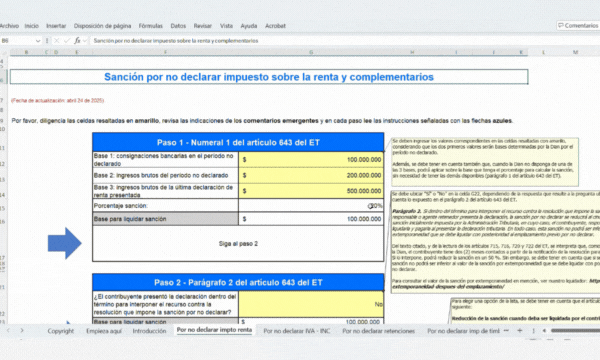
Task: Click the Name Box showing B6
Action: pos(18,41)
